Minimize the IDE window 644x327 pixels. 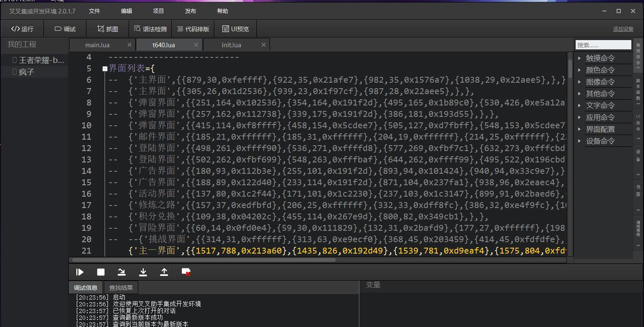pyautogui.click(x=604, y=11)
